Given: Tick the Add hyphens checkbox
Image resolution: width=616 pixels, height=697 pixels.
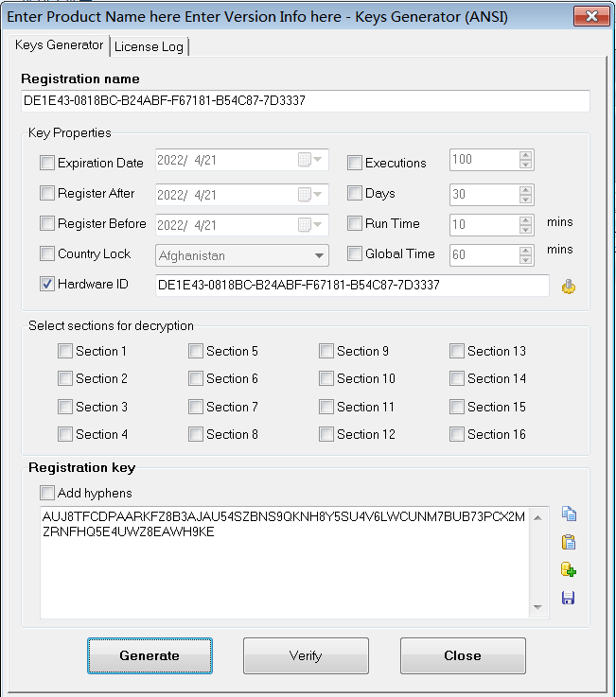Looking at the screenshot, I should (x=47, y=493).
